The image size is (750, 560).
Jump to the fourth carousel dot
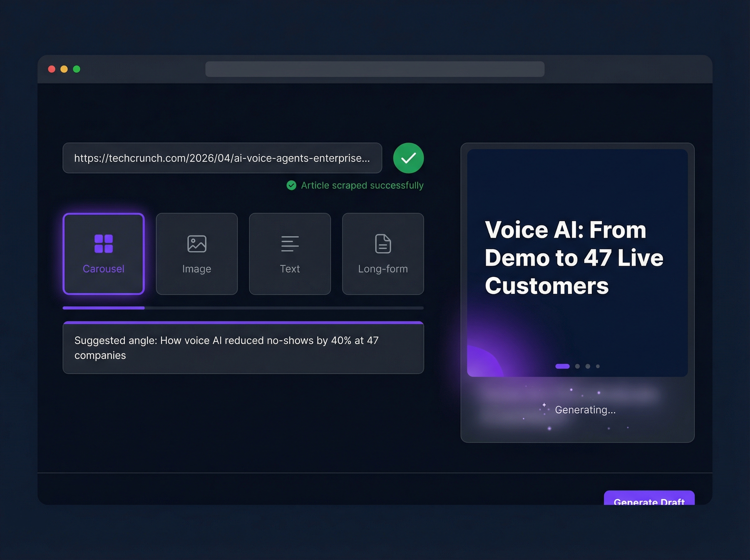pyautogui.click(x=598, y=366)
